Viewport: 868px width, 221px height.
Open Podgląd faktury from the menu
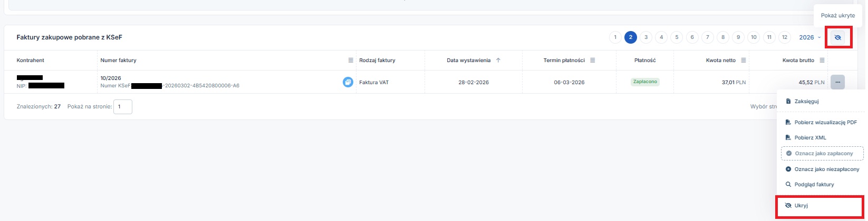point(814,185)
